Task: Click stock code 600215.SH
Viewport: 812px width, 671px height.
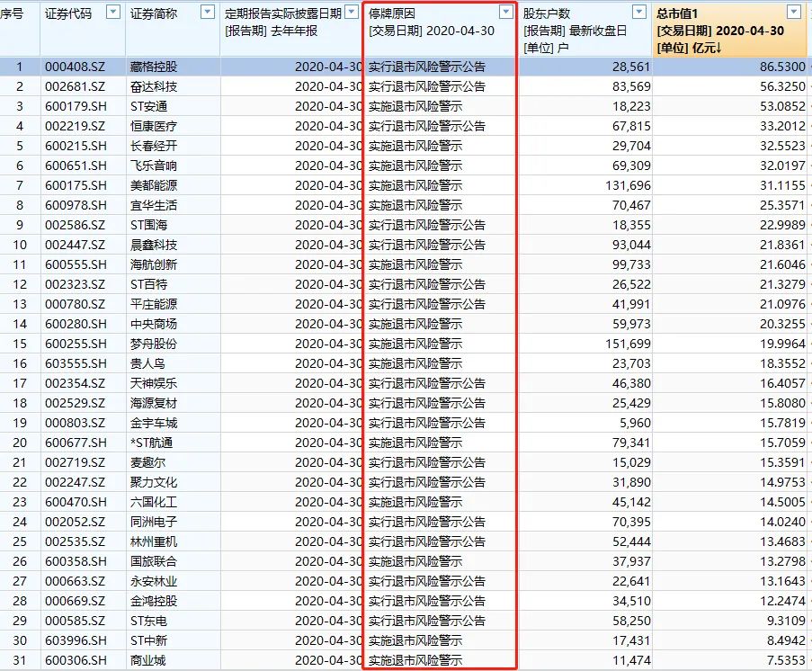Action: pyautogui.click(x=76, y=146)
